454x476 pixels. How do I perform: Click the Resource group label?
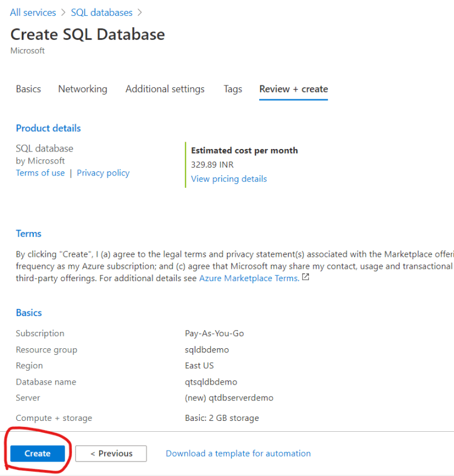point(47,349)
